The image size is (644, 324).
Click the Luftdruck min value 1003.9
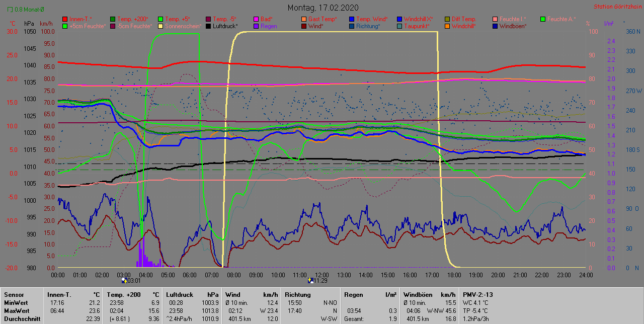tap(209, 302)
